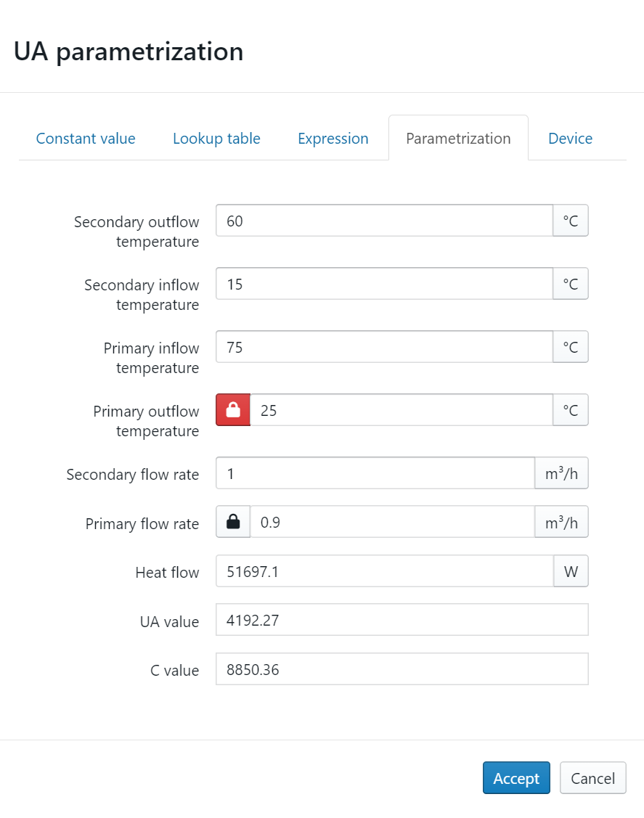Click the Primary flow rate value field

click(392, 522)
